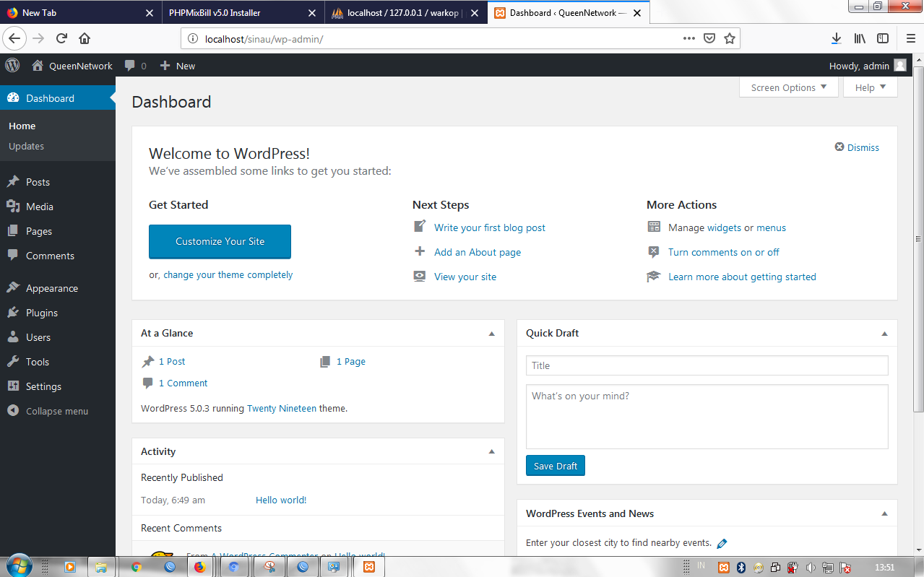Open Settings in the sidebar menu

(x=58, y=386)
